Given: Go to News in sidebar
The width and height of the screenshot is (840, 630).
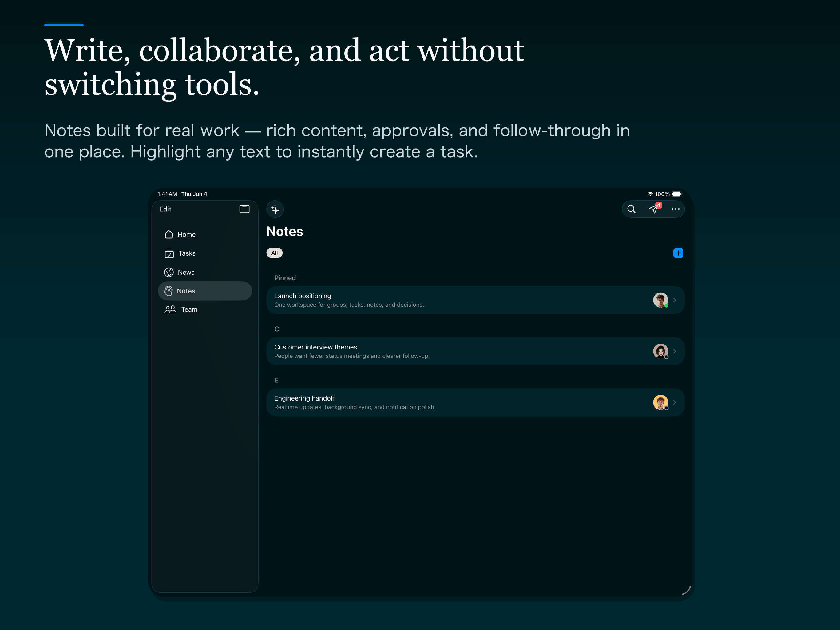Looking at the screenshot, I should [x=205, y=272].
